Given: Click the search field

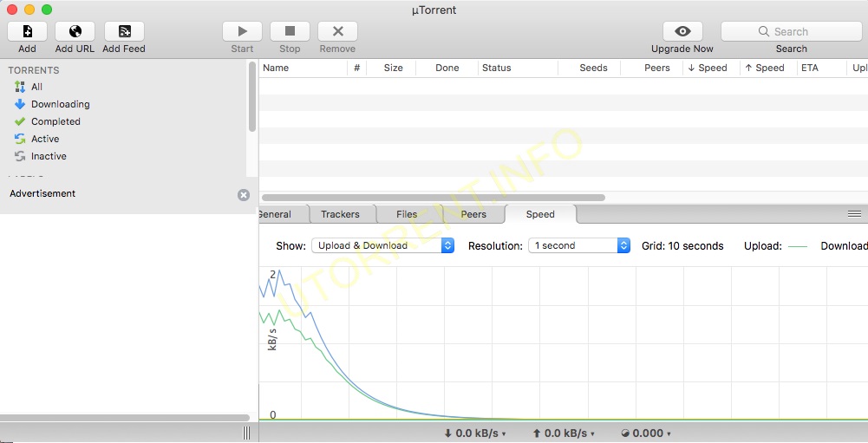Looking at the screenshot, I should point(791,31).
